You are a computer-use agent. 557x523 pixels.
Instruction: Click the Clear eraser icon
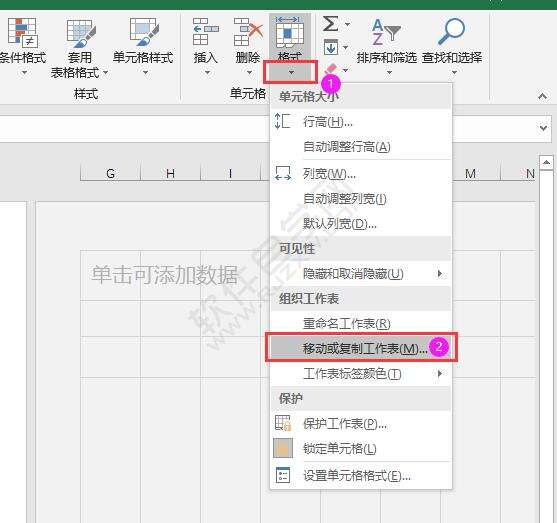pos(330,69)
